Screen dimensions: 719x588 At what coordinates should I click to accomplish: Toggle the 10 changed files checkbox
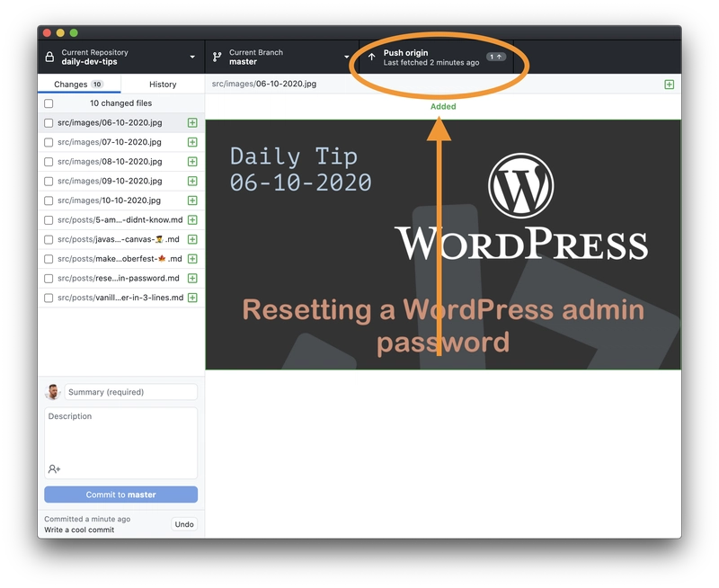[x=49, y=103]
